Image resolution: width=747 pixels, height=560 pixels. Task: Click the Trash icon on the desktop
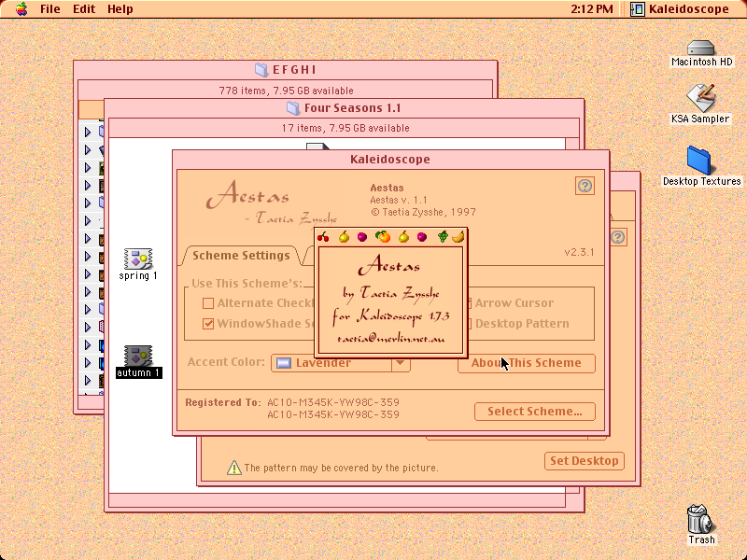[701, 519]
